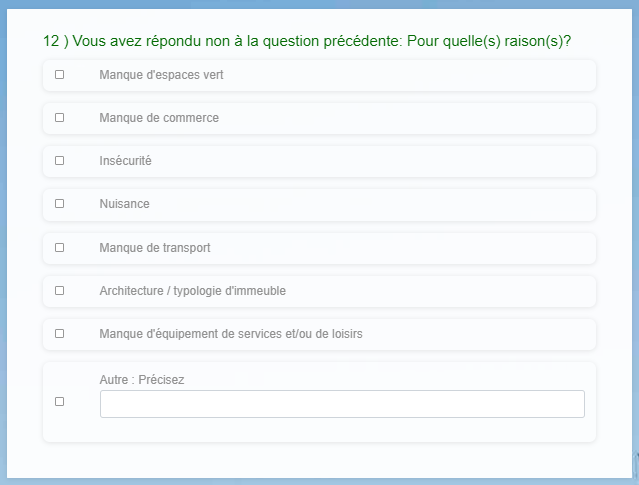Click the Manque de transport label text
This screenshot has height=485, width=639.
click(x=155, y=248)
